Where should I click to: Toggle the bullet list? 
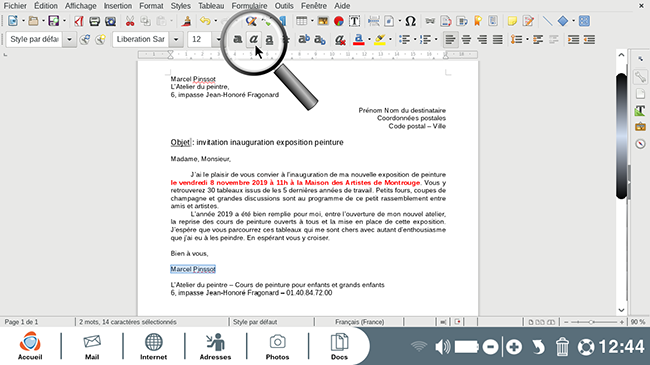point(404,39)
